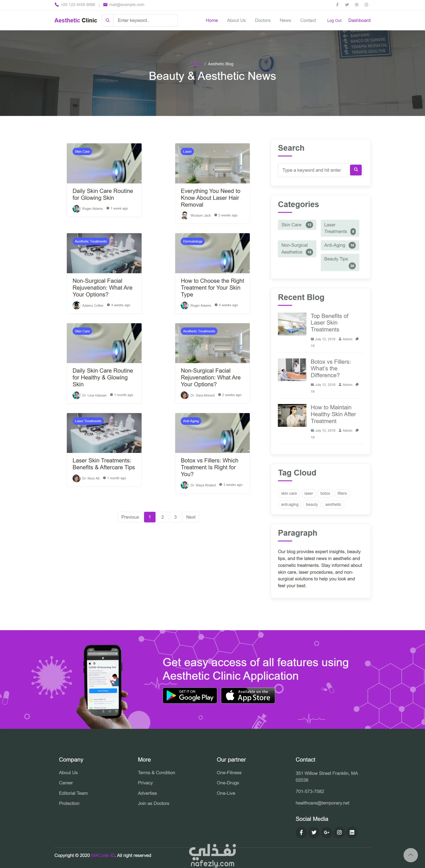Click the Google Plus footer icon
The width and height of the screenshot is (425, 868).
[x=326, y=832]
